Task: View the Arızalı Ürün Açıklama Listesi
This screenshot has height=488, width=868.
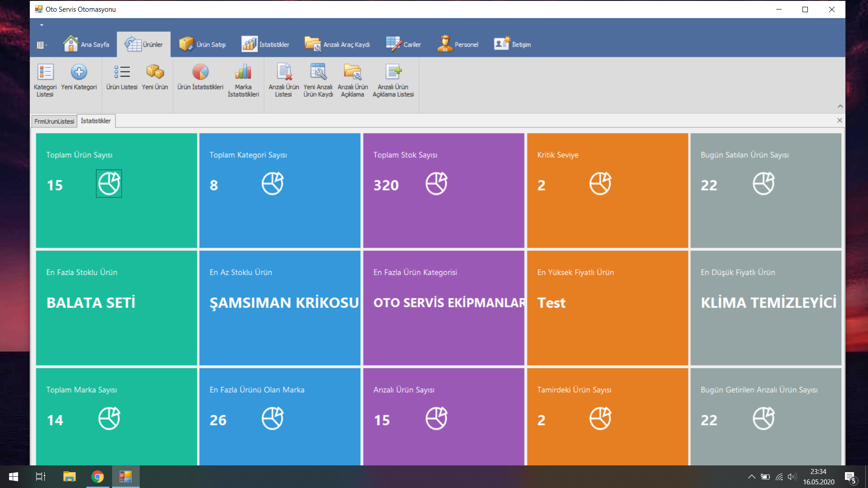Action: click(393, 80)
